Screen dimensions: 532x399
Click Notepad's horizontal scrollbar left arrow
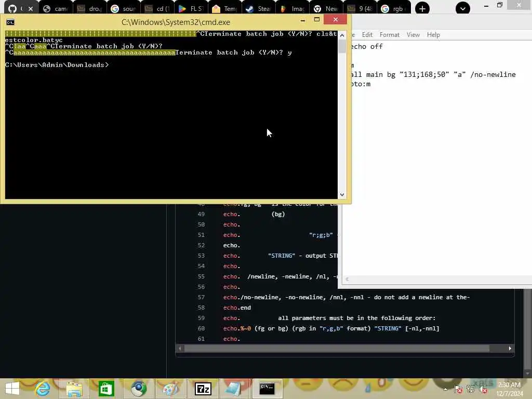point(347,279)
